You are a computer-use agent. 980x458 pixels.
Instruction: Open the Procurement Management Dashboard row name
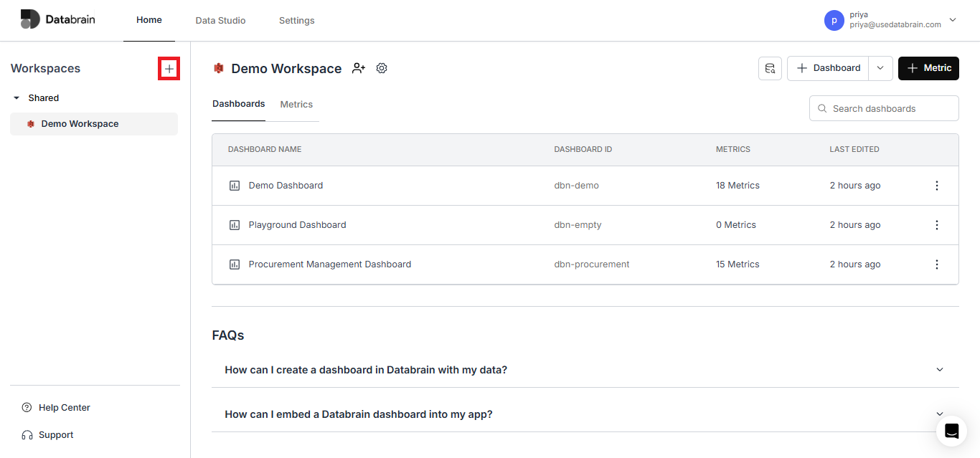330,264
